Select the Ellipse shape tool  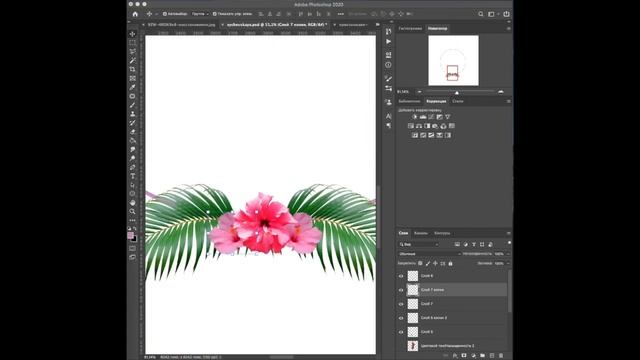coord(132,194)
